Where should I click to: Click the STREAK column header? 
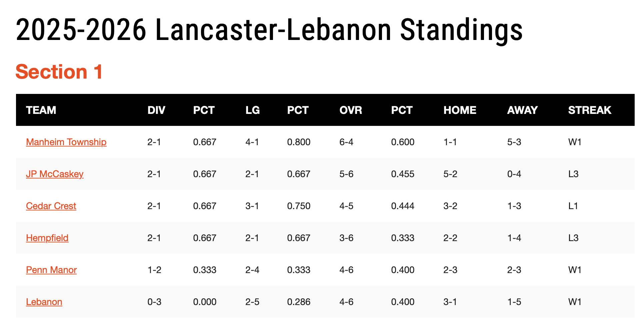point(589,110)
